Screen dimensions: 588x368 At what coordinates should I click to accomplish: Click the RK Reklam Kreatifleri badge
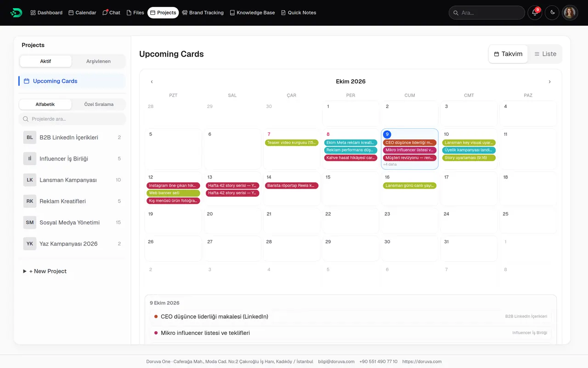click(30, 201)
